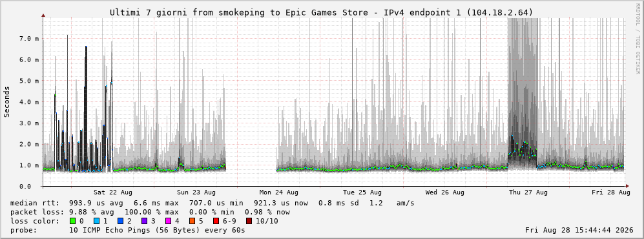This screenshot has height=239, width=644.
Task: Click the Mon 24 Aug axis label
Action: [x=279, y=192]
